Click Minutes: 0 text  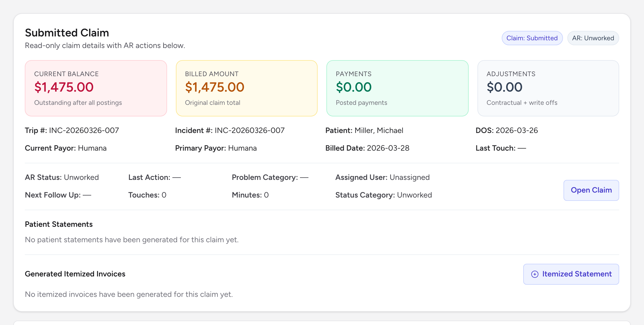(250, 195)
